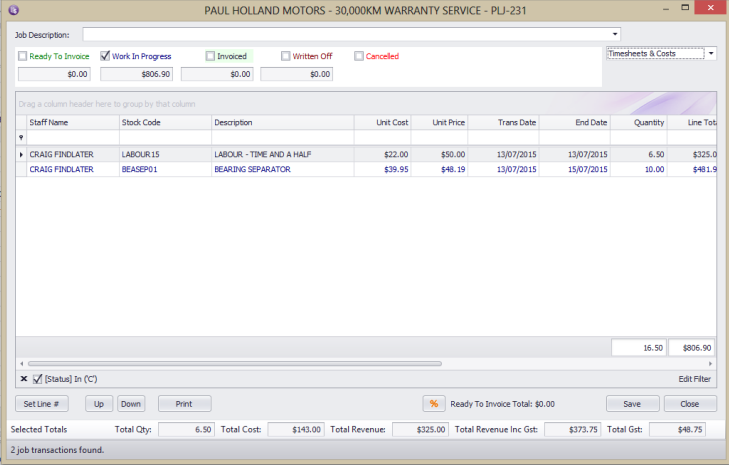Click the 10.00 quantity cell

[639, 169]
